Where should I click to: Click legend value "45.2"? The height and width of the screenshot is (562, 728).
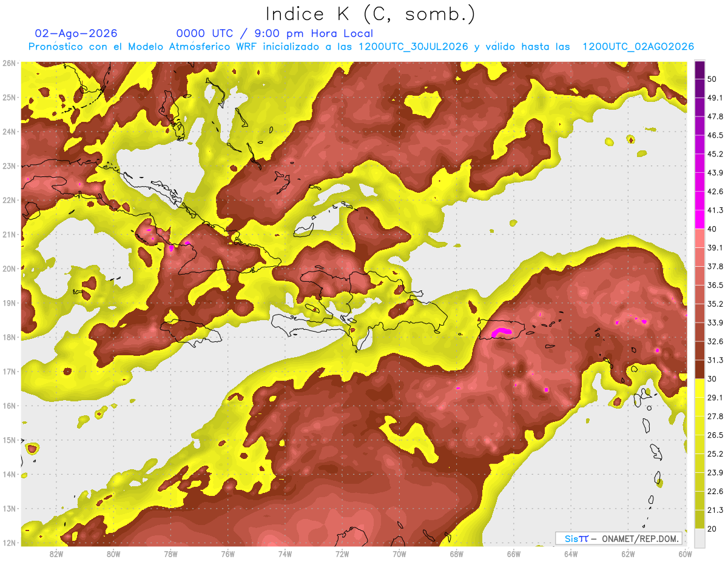tap(715, 154)
